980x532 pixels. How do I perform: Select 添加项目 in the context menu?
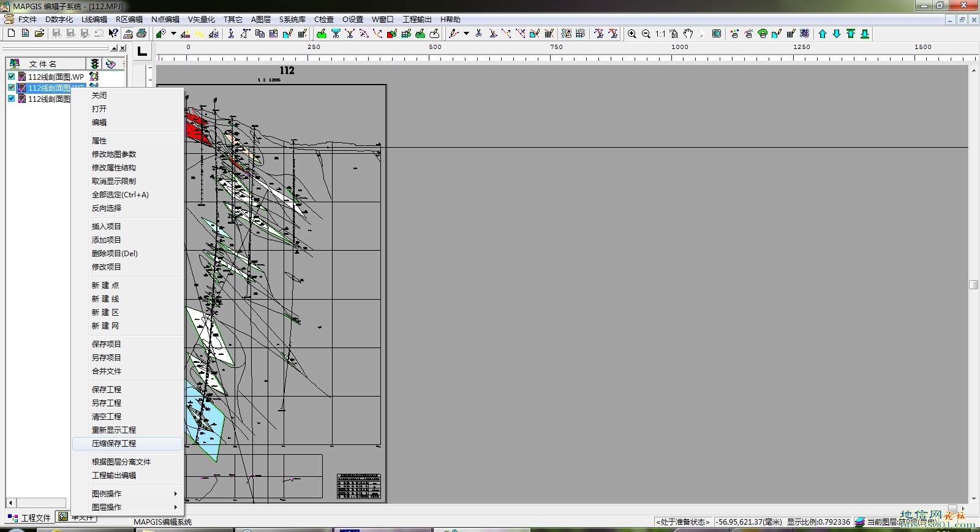click(127, 240)
